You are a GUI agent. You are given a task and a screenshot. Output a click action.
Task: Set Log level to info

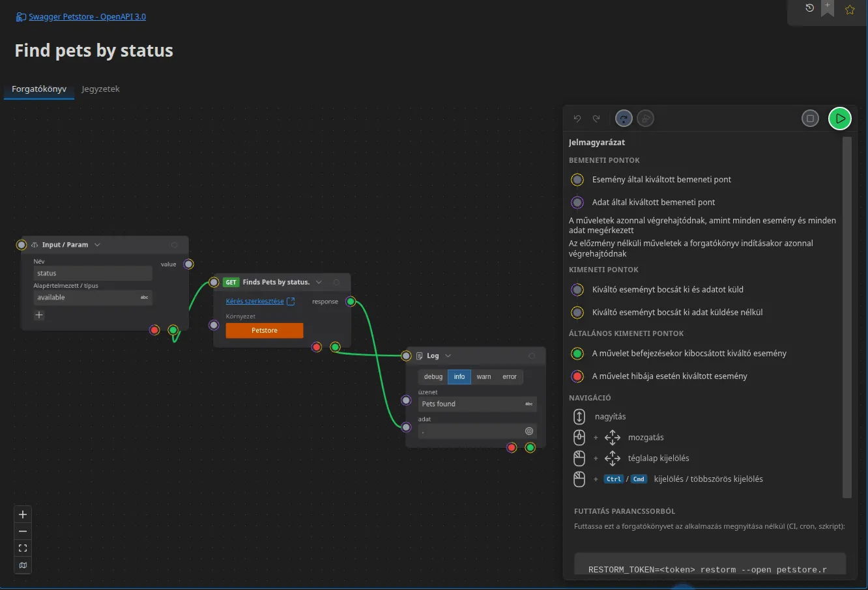459,377
